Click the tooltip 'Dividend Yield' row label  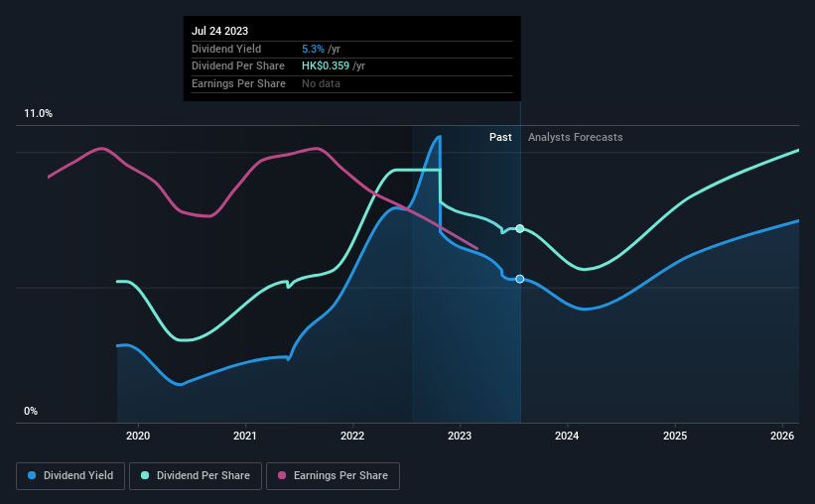point(226,49)
